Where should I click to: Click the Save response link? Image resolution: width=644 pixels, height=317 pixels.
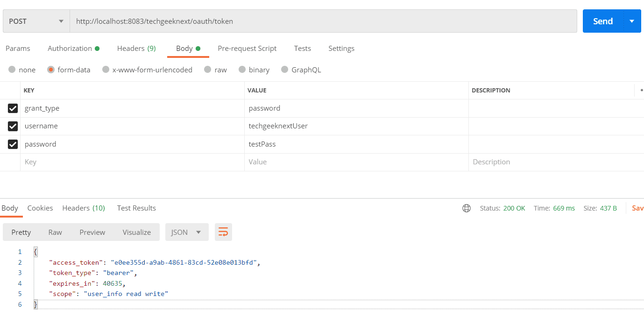click(x=638, y=208)
